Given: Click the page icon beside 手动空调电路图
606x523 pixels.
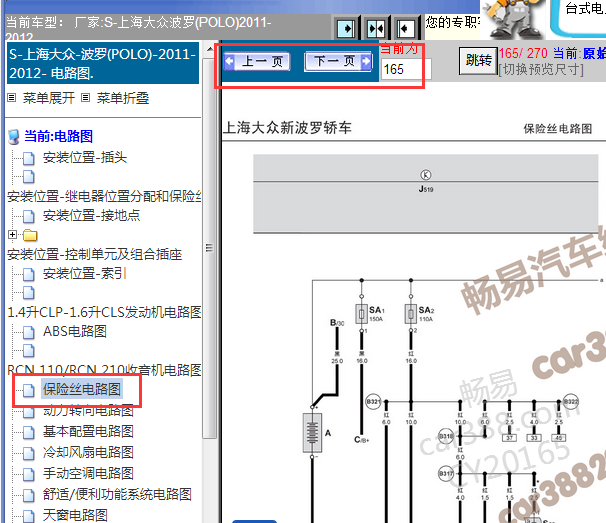Looking at the screenshot, I should (x=28, y=474).
